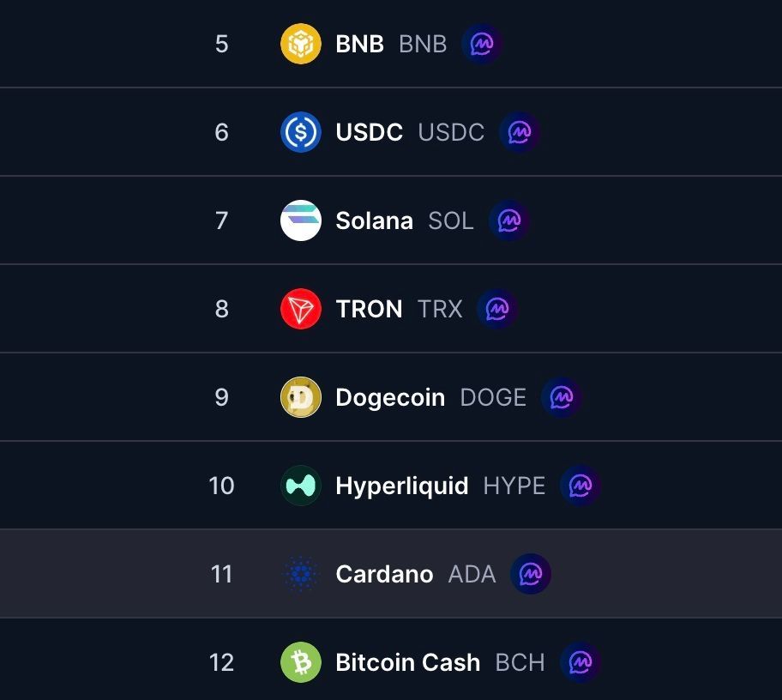Open the Bitcoin Cash name link
Screen dimensions: 782x700
pyautogui.click(x=407, y=662)
